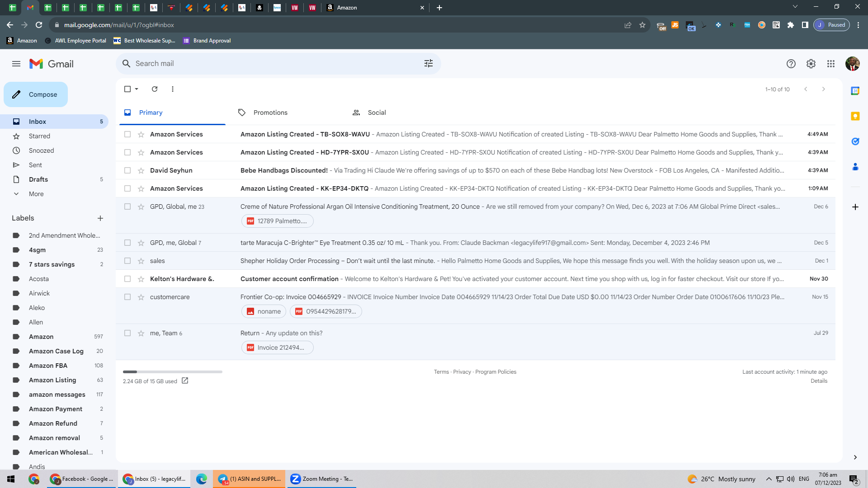Click the Search mail field
The image size is (868, 488).
[278, 64]
